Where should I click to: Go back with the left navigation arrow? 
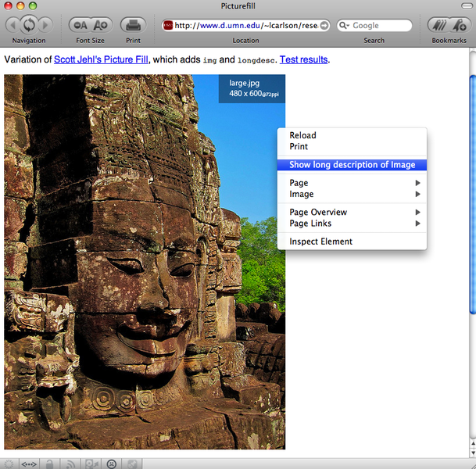(x=12, y=25)
